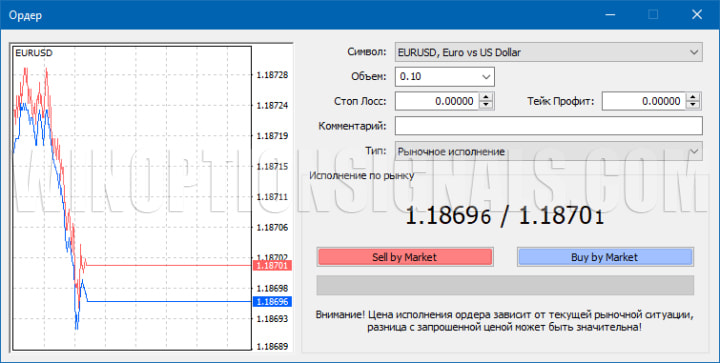Click the large 1.18696 / 1.18701 quote
This screenshot has height=363, width=720.
click(x=504, y=216)
